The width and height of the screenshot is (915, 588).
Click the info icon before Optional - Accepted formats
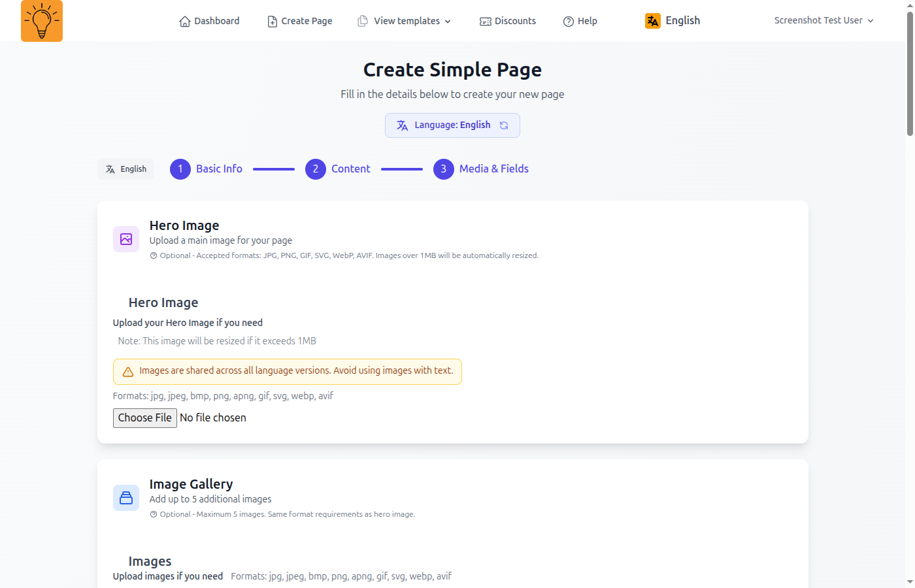tap(154, 255)
